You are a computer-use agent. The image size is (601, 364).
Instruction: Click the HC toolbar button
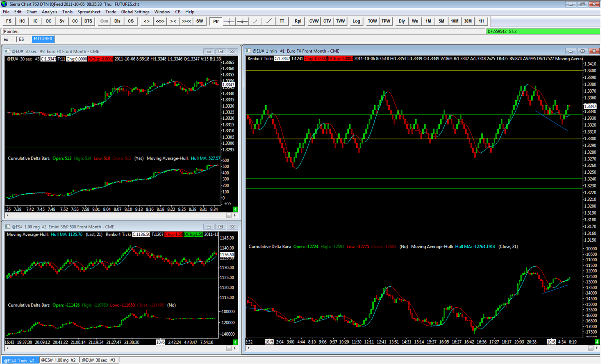[22, 21]
